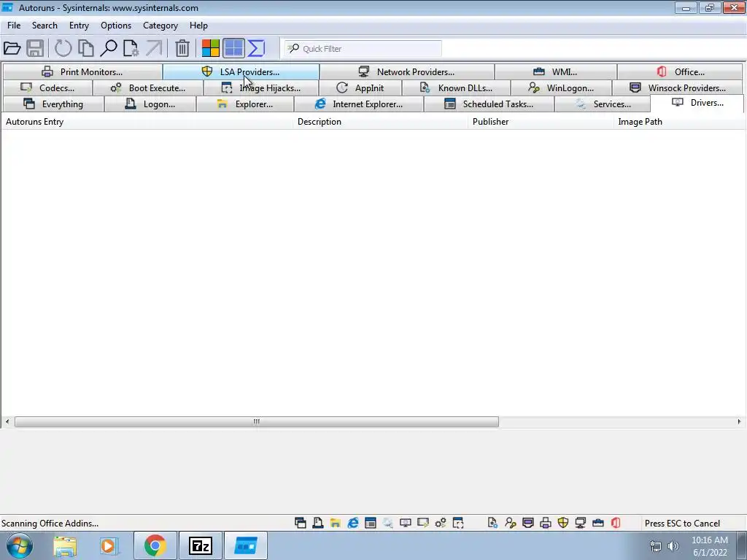Click the Internet Explorer icon in status bar

[353, 524]
